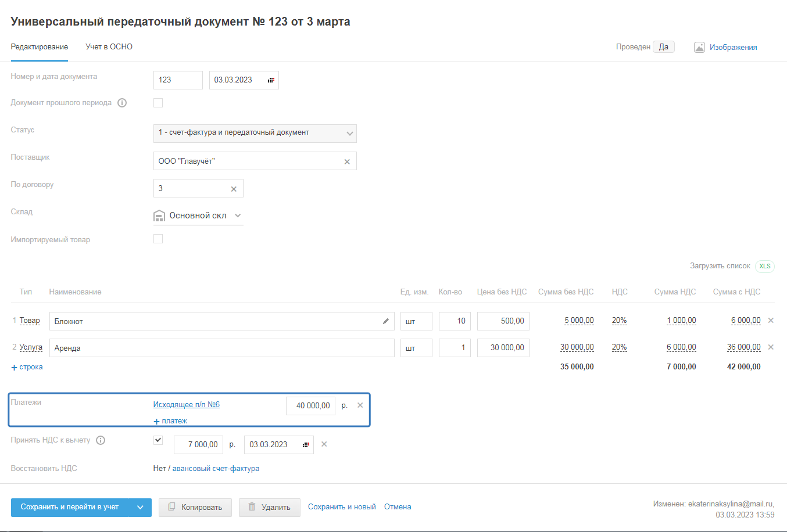Click the pencil edit icon in Блокнот row
Image resolution: width=787 pixels, height=532 pixels.
386,321
